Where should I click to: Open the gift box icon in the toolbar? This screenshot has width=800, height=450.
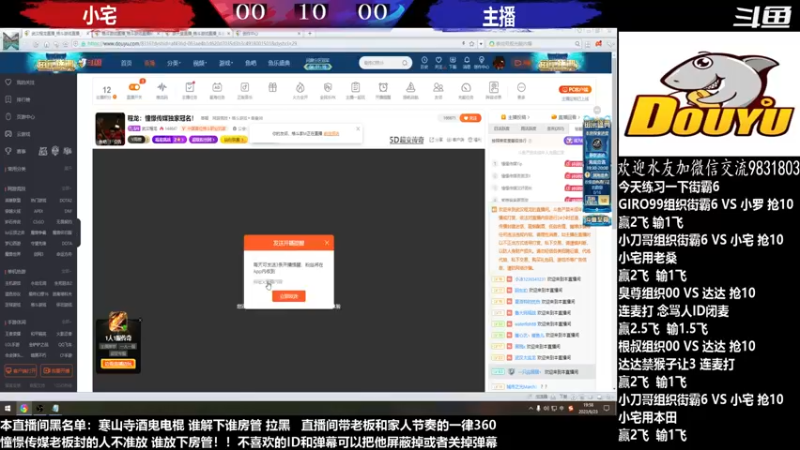(x=272, y=87)
